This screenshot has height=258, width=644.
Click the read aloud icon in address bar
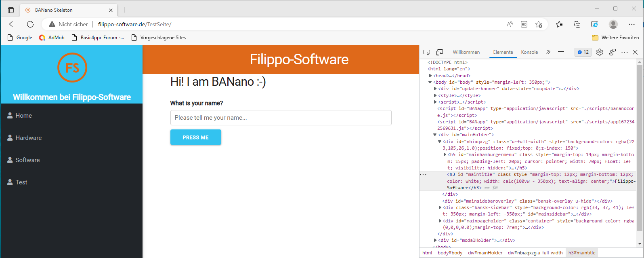pyautogui.click(x=510, y=24)
